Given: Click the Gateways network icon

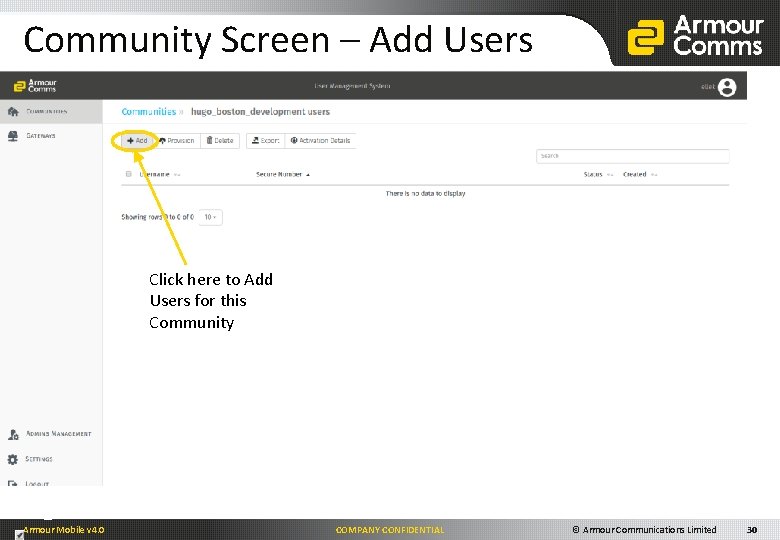Looking at the screenshot, I should point(13,136).
